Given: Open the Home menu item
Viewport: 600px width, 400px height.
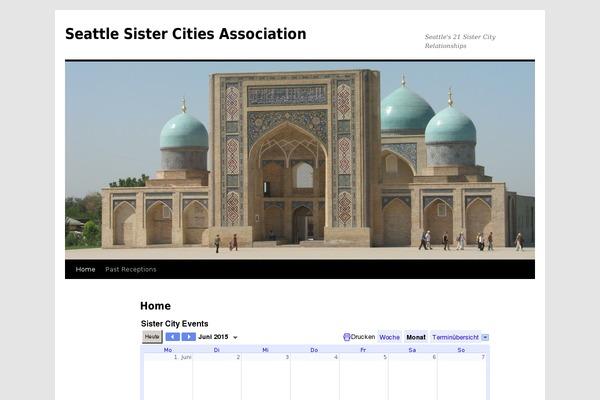Looking at the screenshot, I should pyautogui.click(x=85, y=269).
